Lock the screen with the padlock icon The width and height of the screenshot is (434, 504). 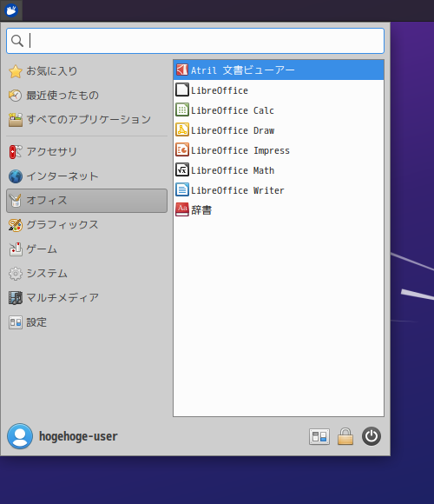point(345,436)
